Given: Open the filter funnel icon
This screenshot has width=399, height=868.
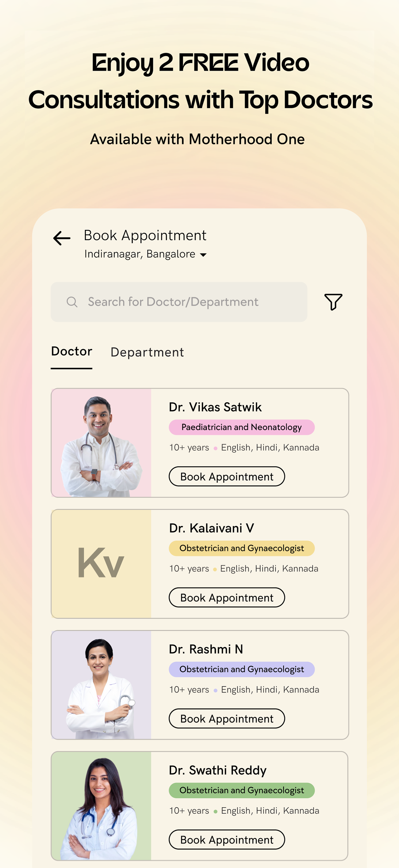Looking at the screenshot, I should click(x=333, y=301).
